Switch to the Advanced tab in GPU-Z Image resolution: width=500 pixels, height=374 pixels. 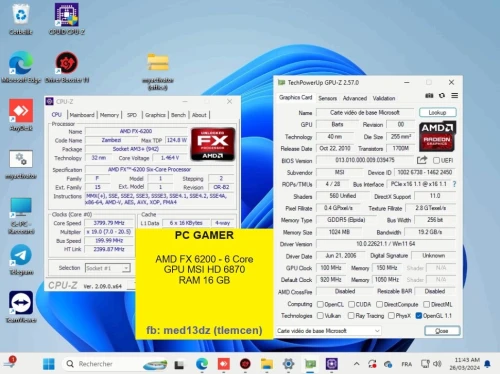355,98
